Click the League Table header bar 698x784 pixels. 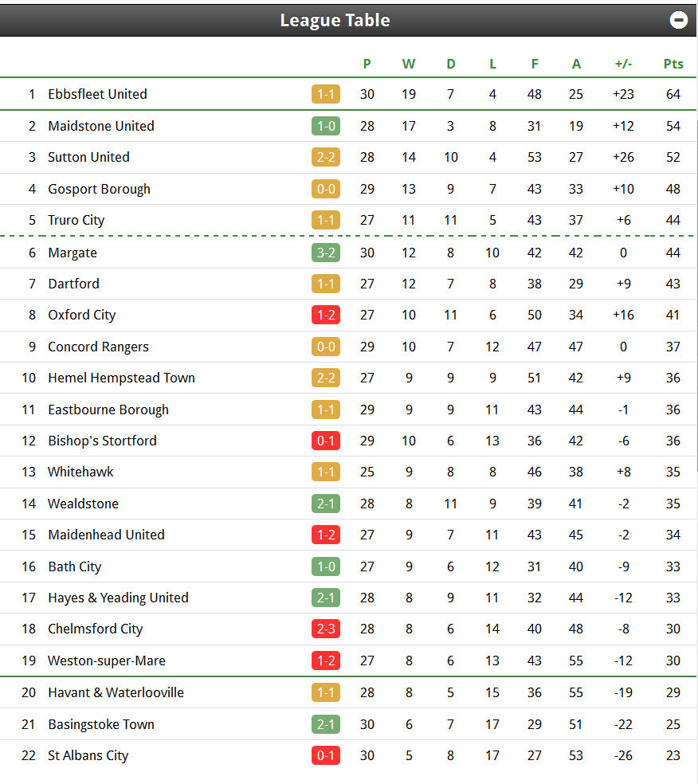(x=348, y=20)
